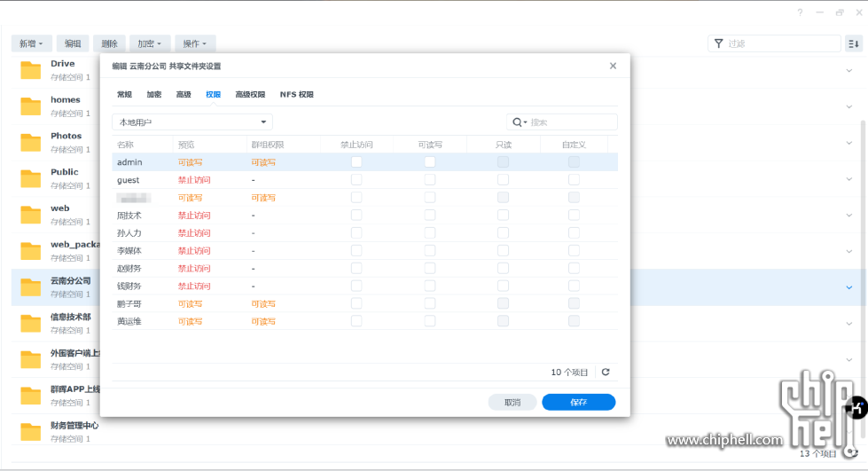This screenshot has width=868, height=471.
Task: Click the Photos folder icon
Action: click(30, 143)
